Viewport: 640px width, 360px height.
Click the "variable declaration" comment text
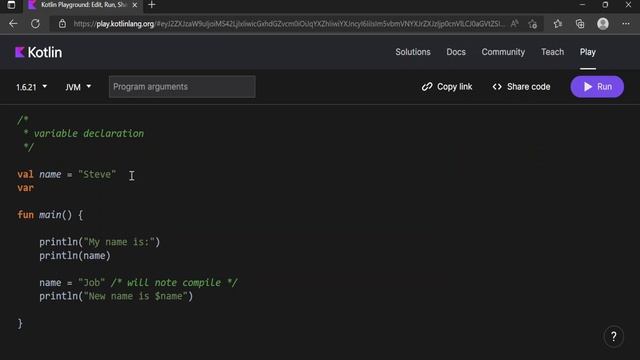pyautogui.click(x=89, y=133)
